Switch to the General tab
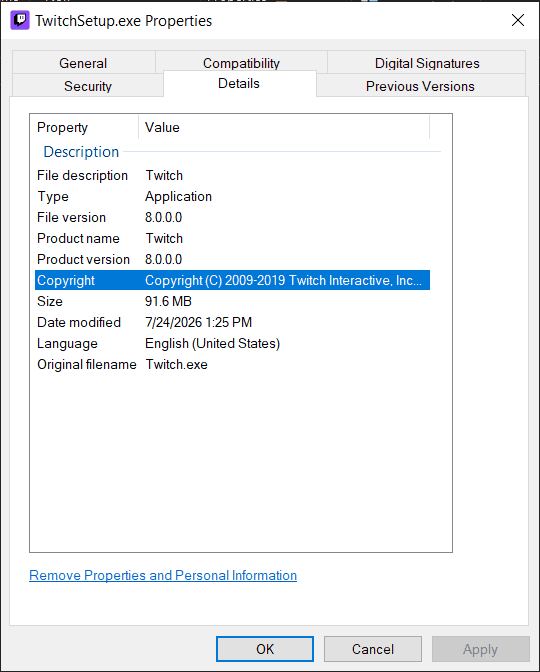 (83, 63)
